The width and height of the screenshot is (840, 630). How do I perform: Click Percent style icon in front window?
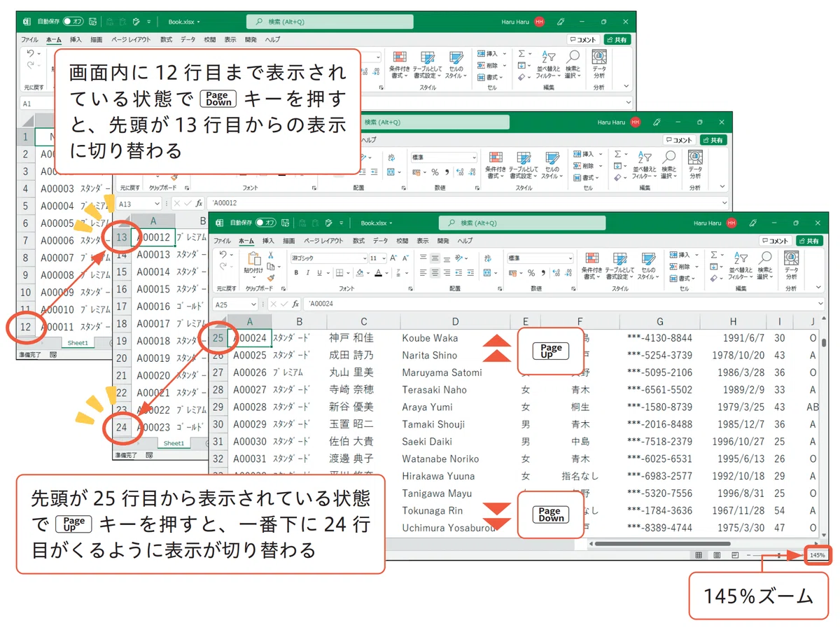pos(531,272)
